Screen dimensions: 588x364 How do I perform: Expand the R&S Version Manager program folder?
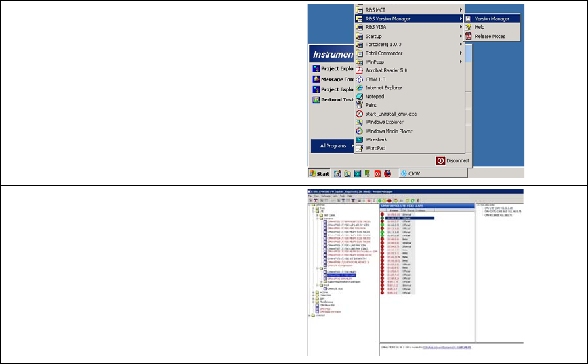(409, 18)
